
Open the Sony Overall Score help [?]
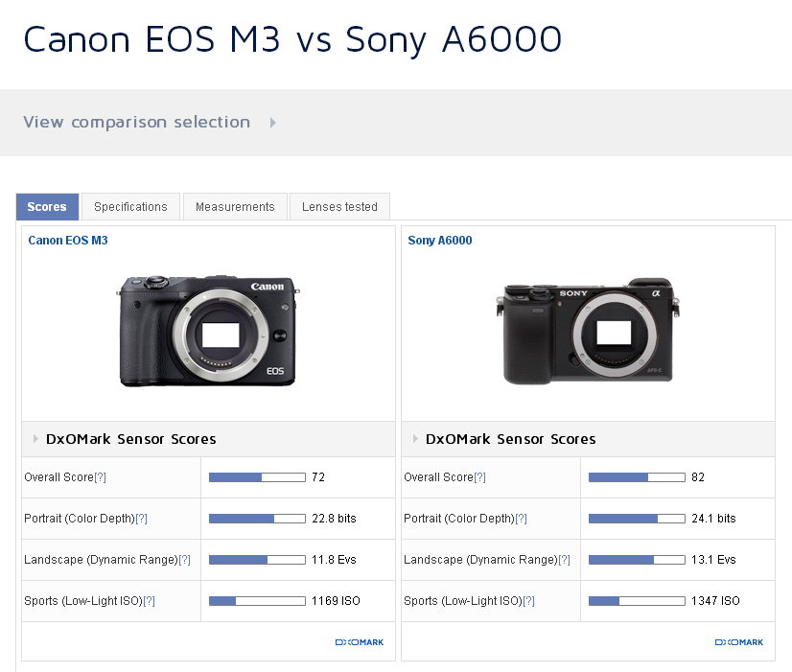coord(479,477)
